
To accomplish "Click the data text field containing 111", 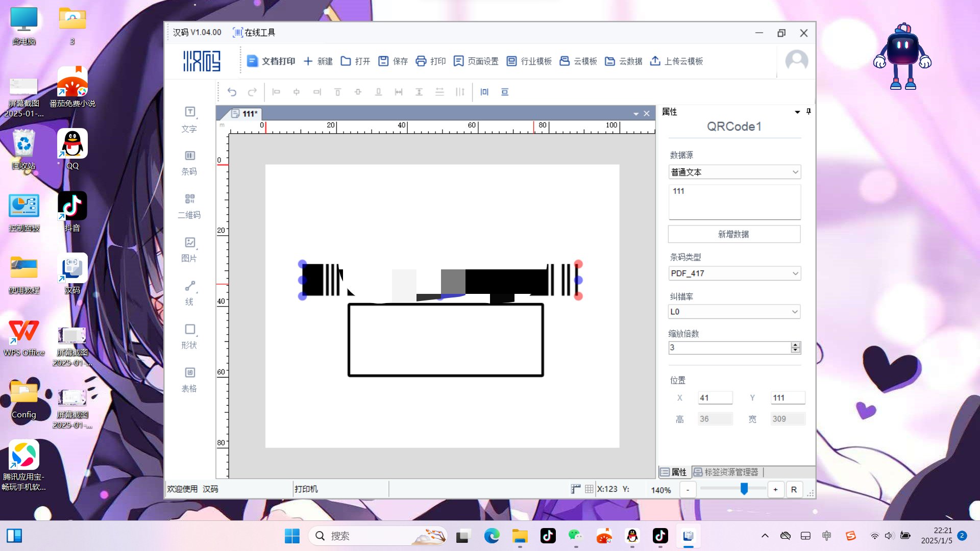I will tap(734, 202).
